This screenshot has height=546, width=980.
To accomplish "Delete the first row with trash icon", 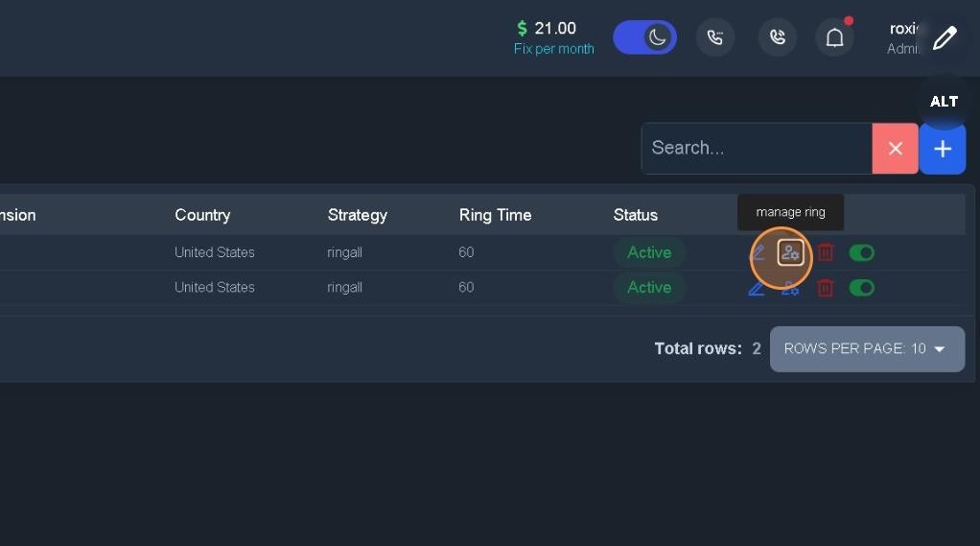I will (x=826, y=253).
